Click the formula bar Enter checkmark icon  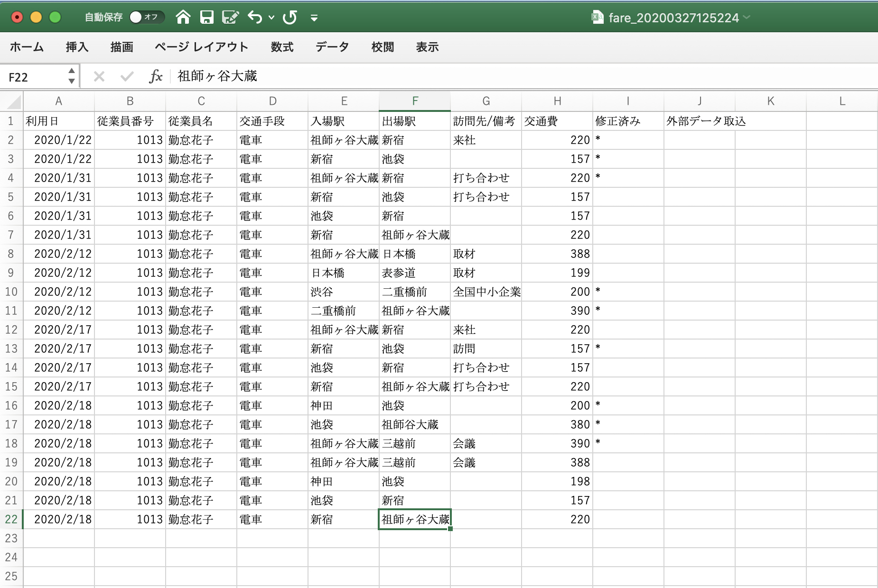(x=127, y=76)
